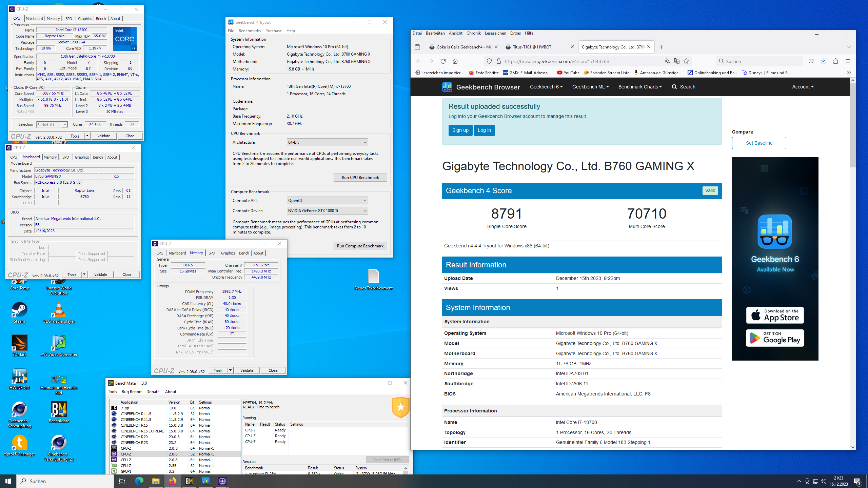
Task: Open Windows Start menu
Action: coord(8,481)
